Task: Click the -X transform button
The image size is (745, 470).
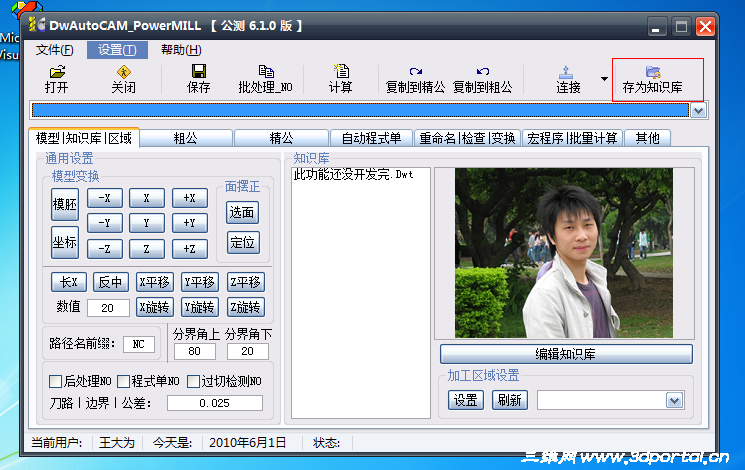Action: coord(105,198)
